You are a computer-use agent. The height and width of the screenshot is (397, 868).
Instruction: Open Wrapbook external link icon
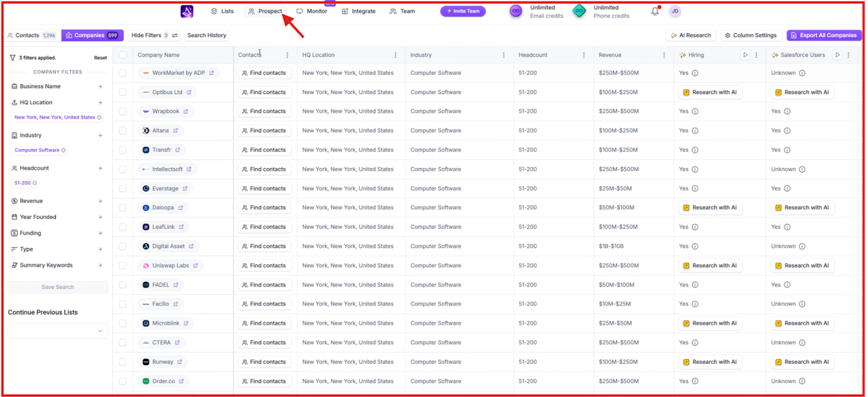click(186, 111)
